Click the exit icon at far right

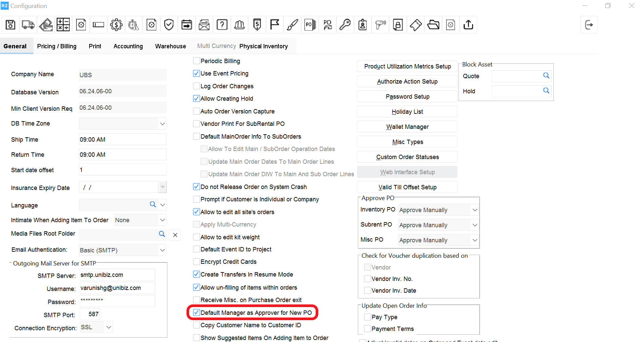click(589, 25)
